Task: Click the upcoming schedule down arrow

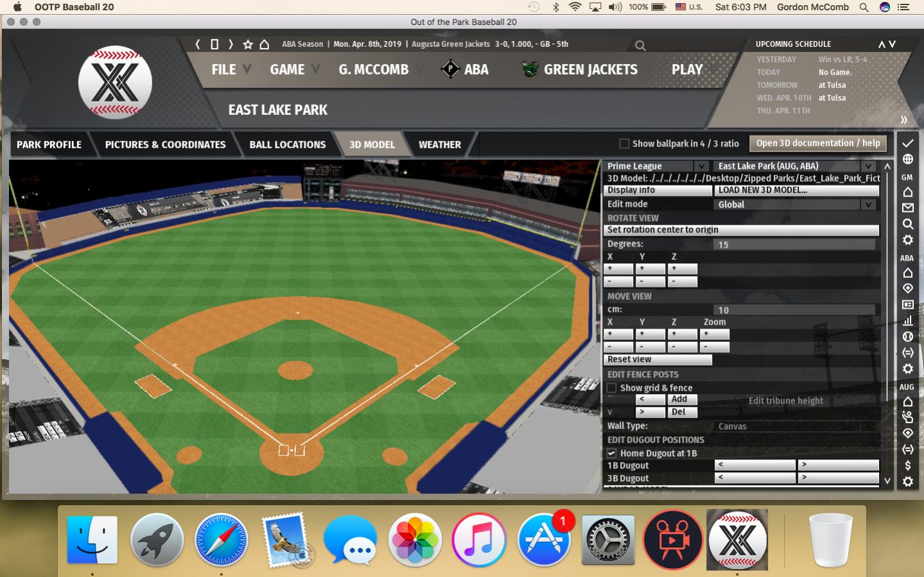Action: 892,44
